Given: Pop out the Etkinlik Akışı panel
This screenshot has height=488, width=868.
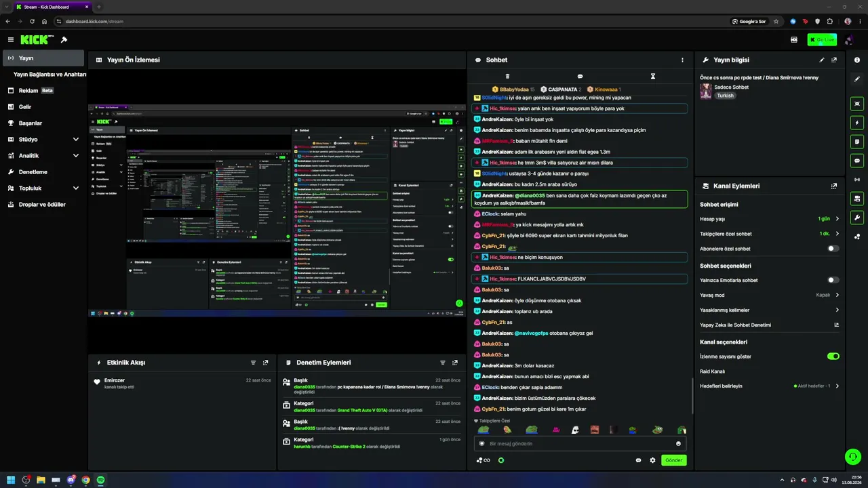Looking at the screenshot, I should [265, 363].
